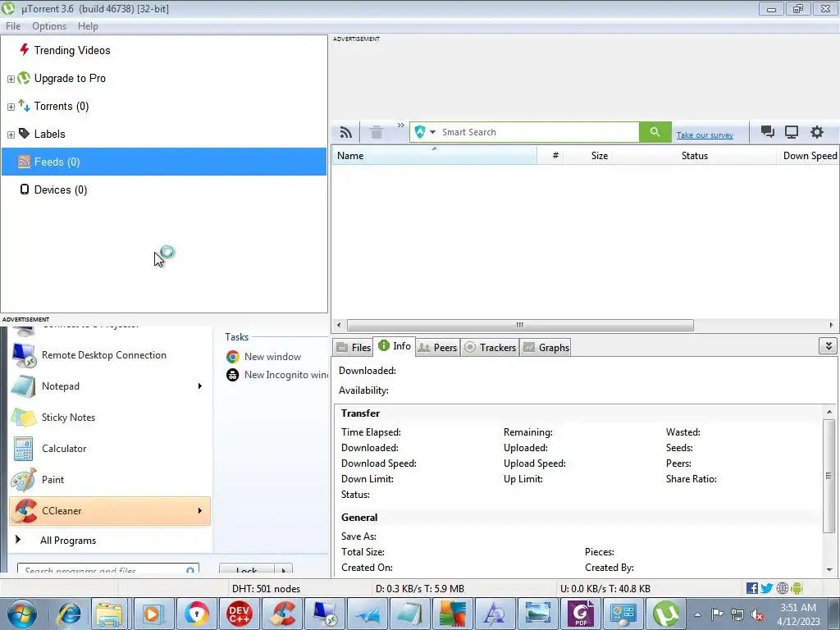Click the right arrow of the list scrollbar
This screenshot has height=630, width=840.
(x=831, y=325)
